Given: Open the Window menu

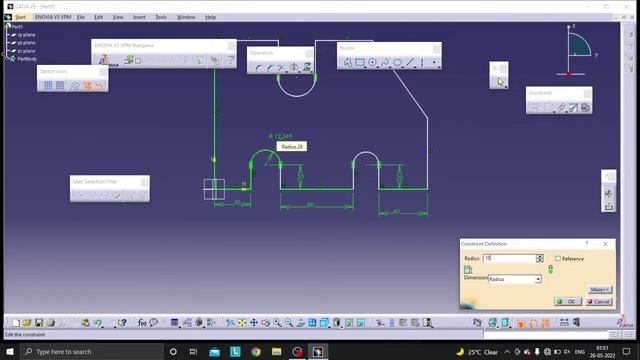Looking at the screenshot, I should 186,17.
